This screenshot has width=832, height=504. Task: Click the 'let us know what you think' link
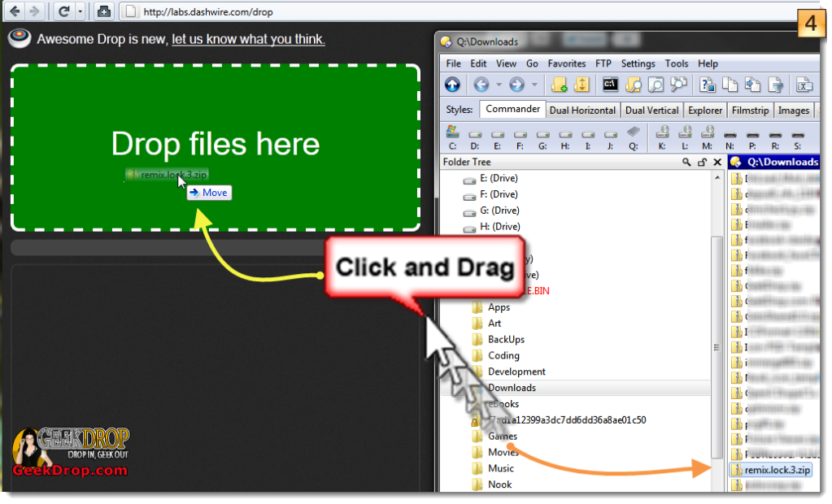(248, 39)
